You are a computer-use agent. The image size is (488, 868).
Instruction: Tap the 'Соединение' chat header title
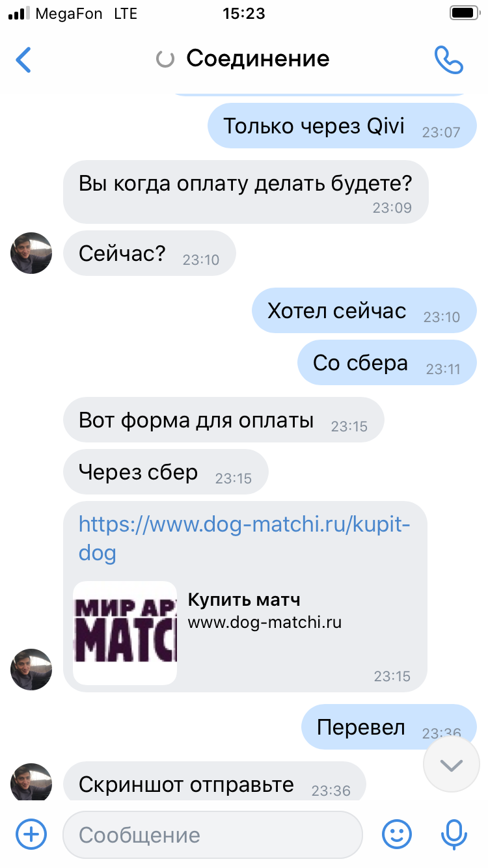(258, 59)
